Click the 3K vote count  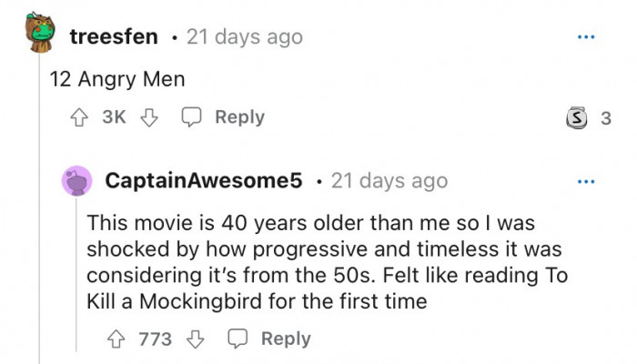[x=114, y=117]
